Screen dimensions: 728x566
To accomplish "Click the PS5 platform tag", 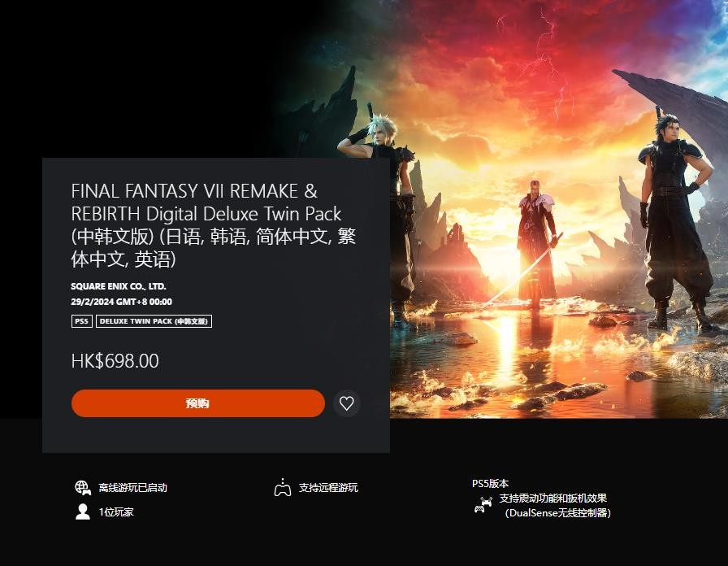I will click(x=82, y=321).
